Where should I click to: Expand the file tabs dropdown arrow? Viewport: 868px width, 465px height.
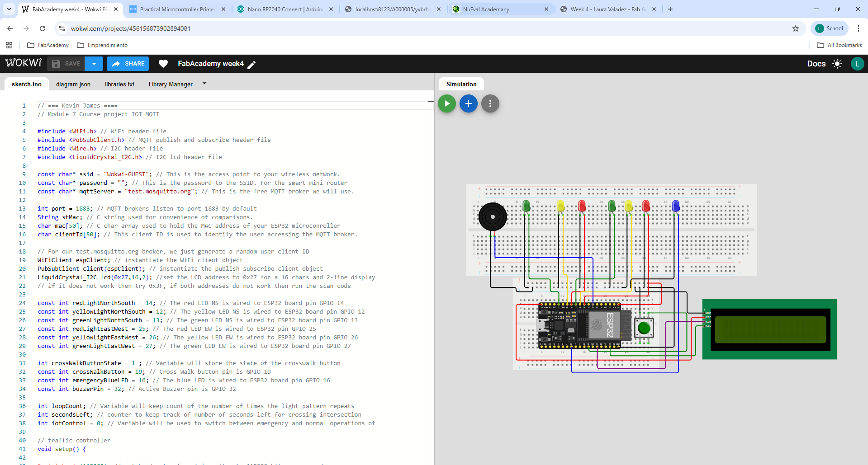click(x=204, y=84)
